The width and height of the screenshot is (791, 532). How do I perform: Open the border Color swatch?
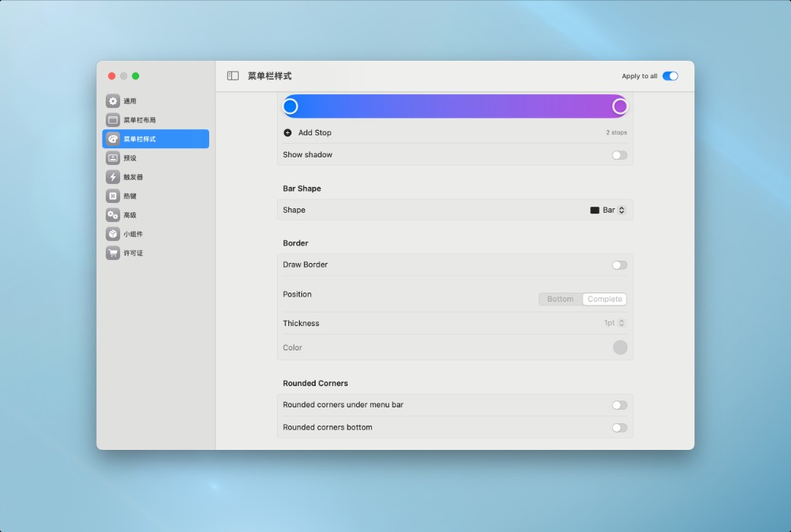[620, 347]
